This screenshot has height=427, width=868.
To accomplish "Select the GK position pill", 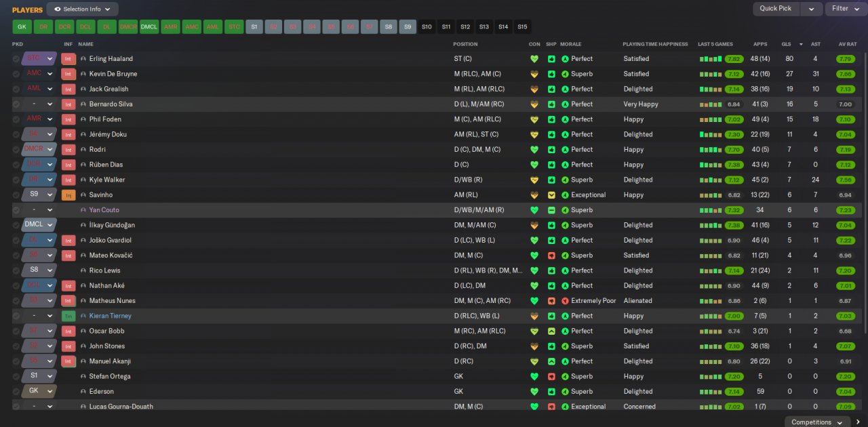I will coord(22,27).
